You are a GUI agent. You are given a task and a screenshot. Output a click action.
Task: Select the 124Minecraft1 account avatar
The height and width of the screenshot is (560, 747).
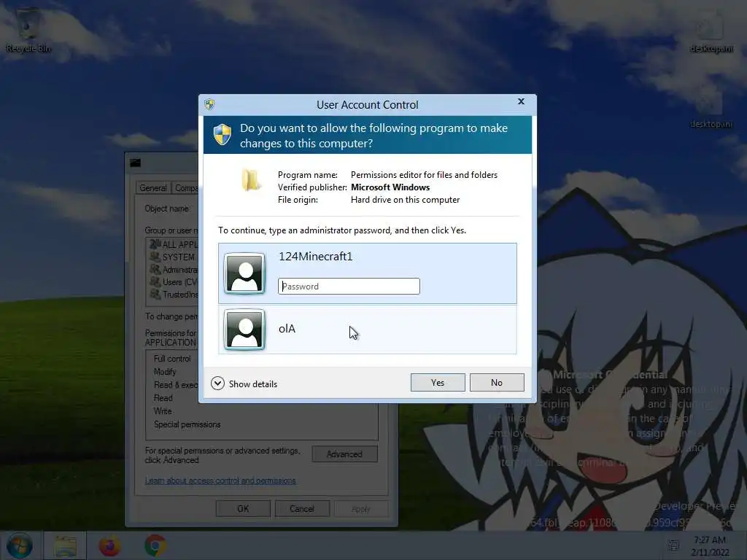(x=244, y=273)
